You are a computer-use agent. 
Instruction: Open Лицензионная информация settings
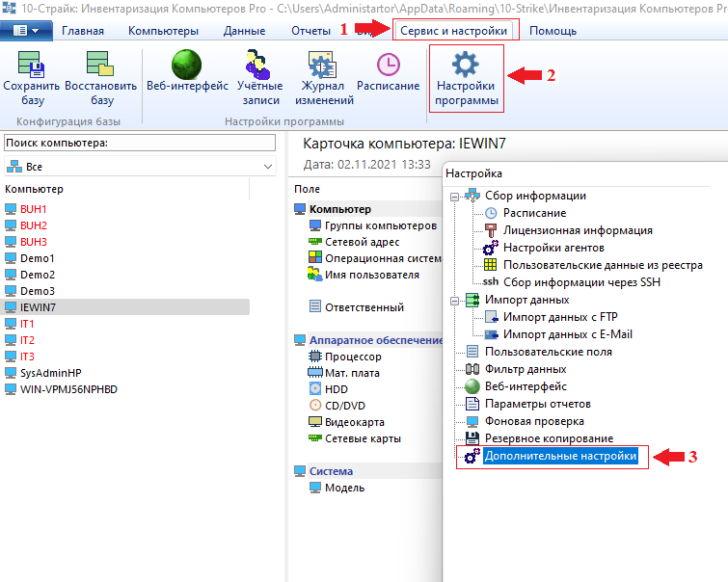(x=578, y=230)
